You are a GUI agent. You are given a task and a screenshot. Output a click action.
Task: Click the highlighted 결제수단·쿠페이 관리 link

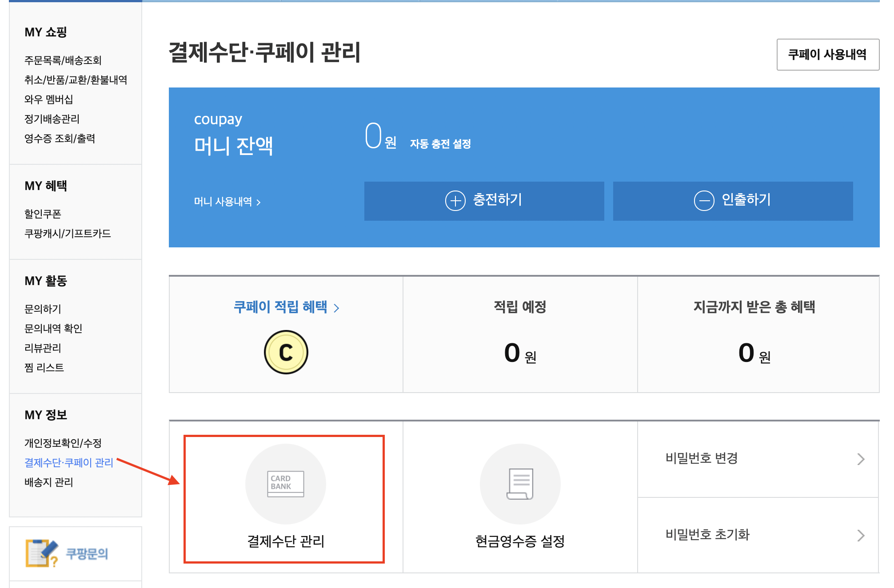pos(68,462)
